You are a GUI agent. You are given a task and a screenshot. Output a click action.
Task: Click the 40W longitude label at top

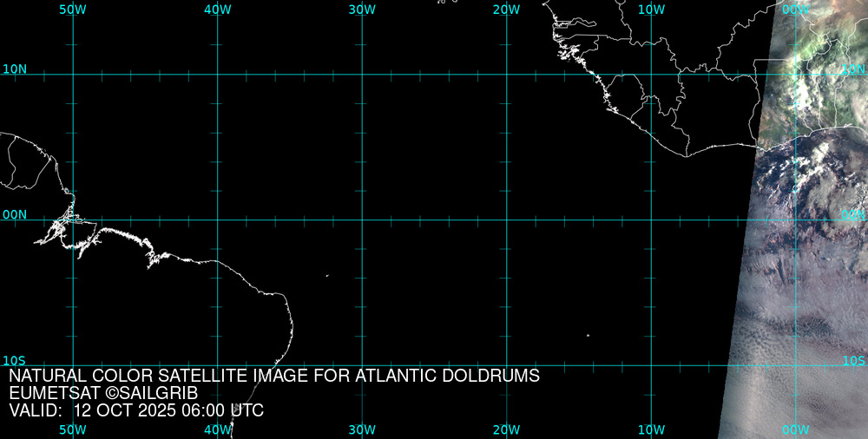pyautogui.click(x=217, y=9)
